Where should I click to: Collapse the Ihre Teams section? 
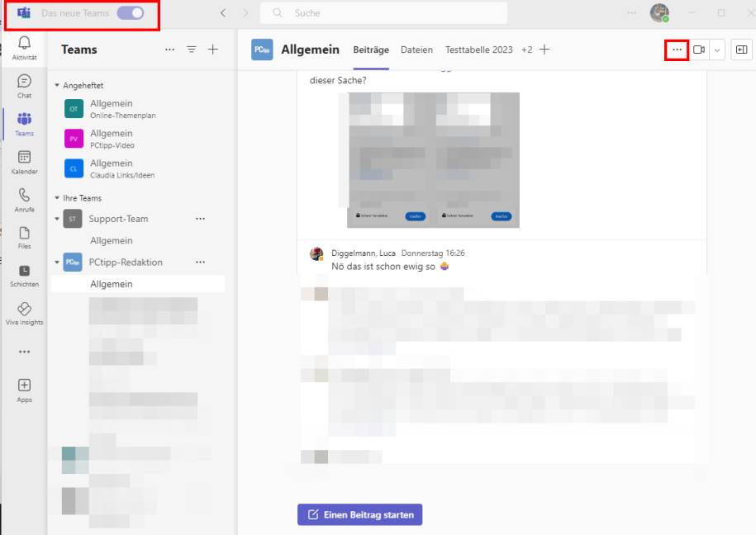tap(55, 198)
